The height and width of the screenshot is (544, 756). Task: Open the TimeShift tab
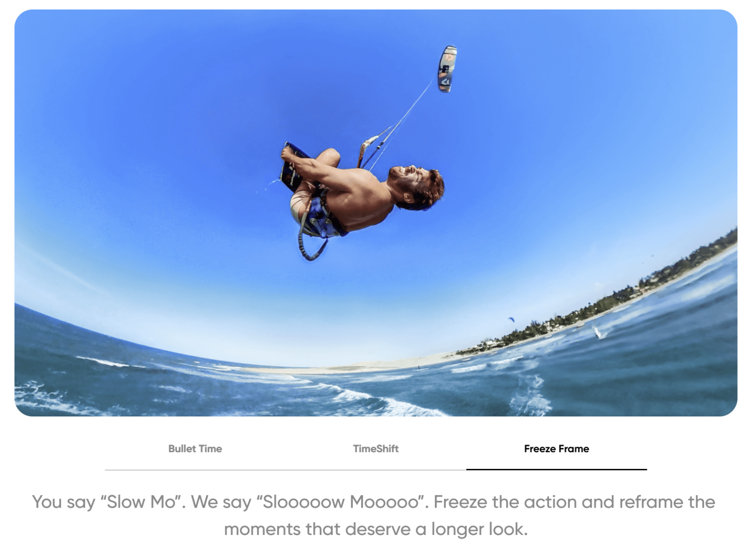tap(376, 449)
